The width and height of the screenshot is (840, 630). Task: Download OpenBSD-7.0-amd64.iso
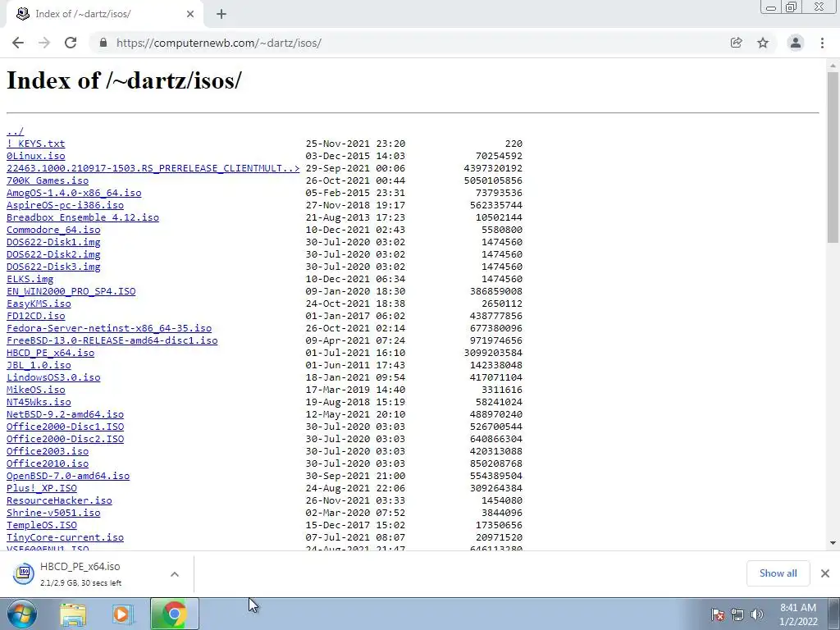coord(68,477)
